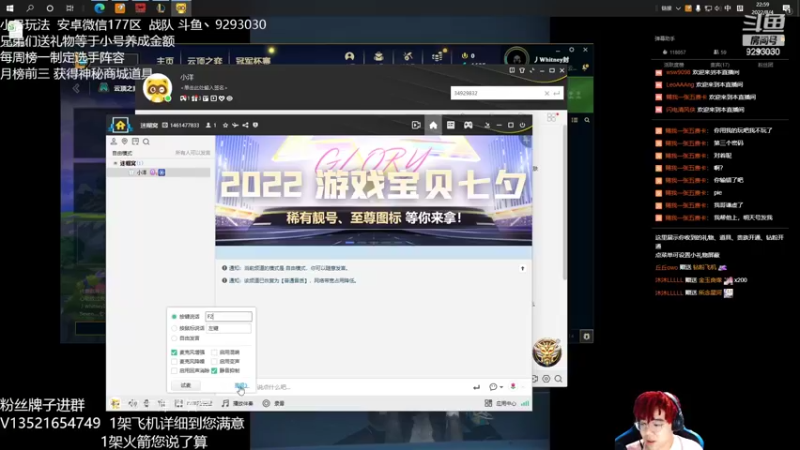Click the person icon in channel sidebar
The image size is (800, 450).
tap(114, 141)
